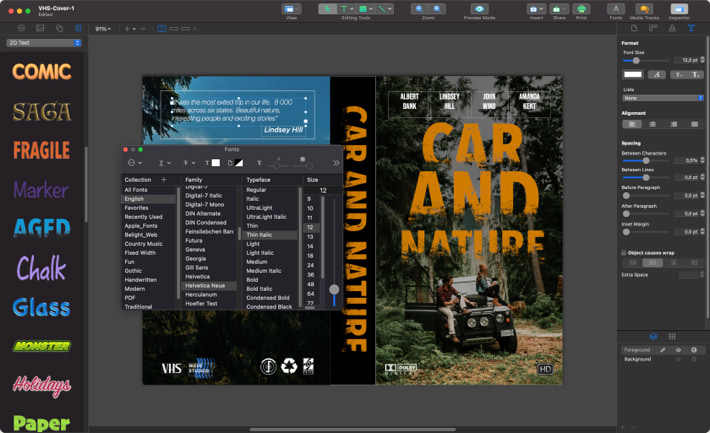This screenshot has height=433, width=710.
Task: Click the Zoom in magnifier icon
Action: point(437,9)
